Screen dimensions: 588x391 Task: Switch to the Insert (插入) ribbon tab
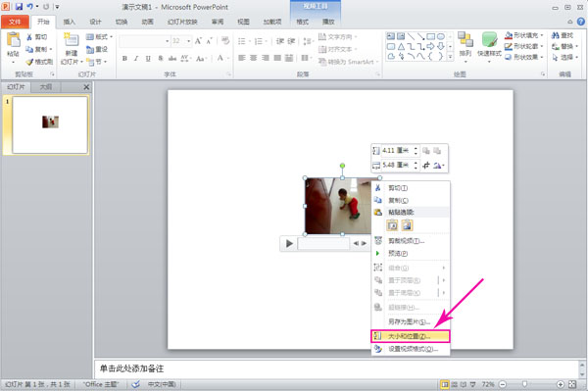[69, 22]
